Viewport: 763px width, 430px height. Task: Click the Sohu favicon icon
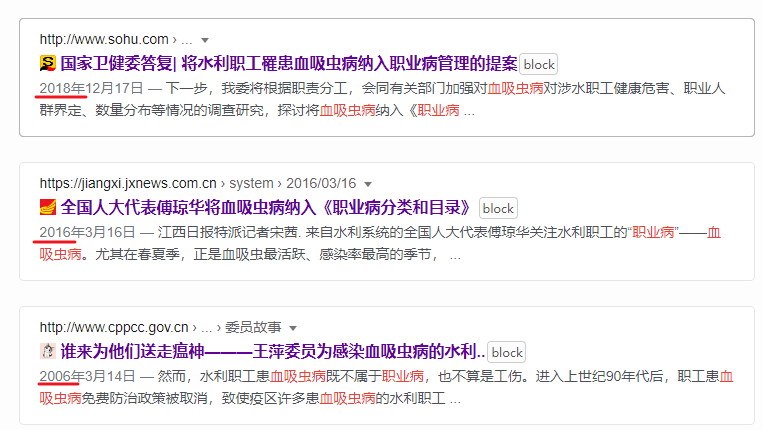[x=48, y=63]
